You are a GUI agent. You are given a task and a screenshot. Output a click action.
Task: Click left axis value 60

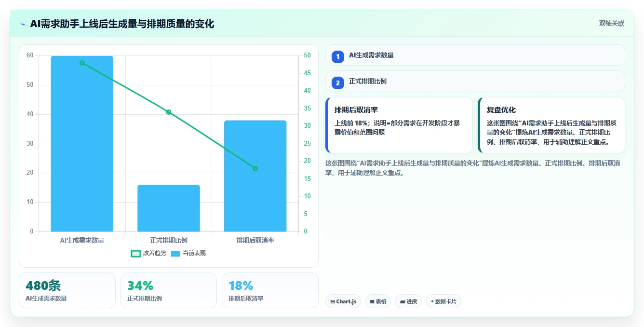(30, 55)
